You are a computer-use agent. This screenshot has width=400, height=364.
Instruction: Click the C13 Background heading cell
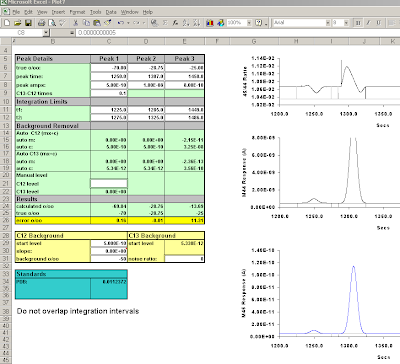(166, 235)
